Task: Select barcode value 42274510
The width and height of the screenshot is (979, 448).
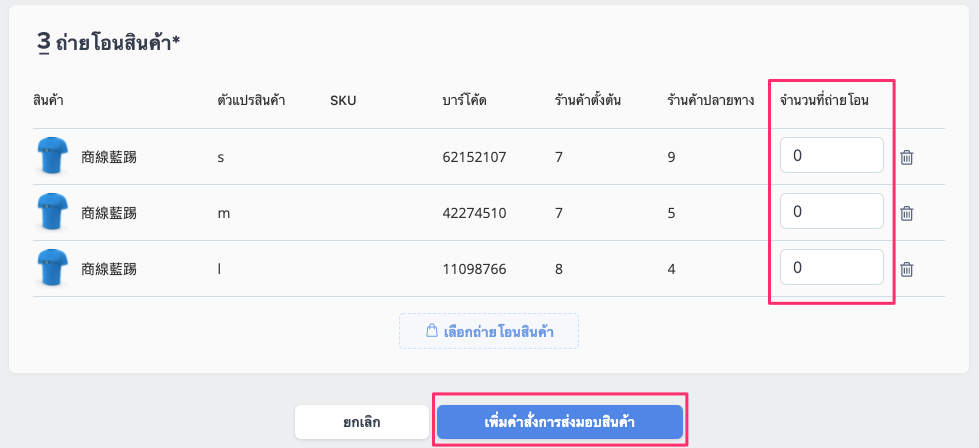Action: coord(474,213)
